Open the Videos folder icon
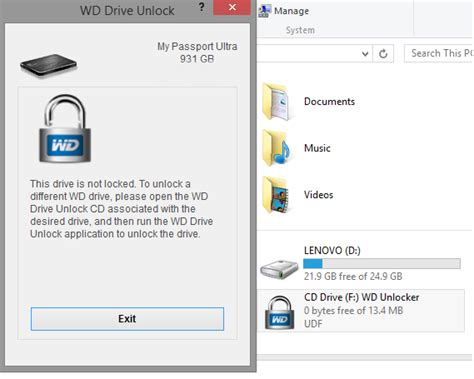The image size is (474, 379). [x=276, y=195]
